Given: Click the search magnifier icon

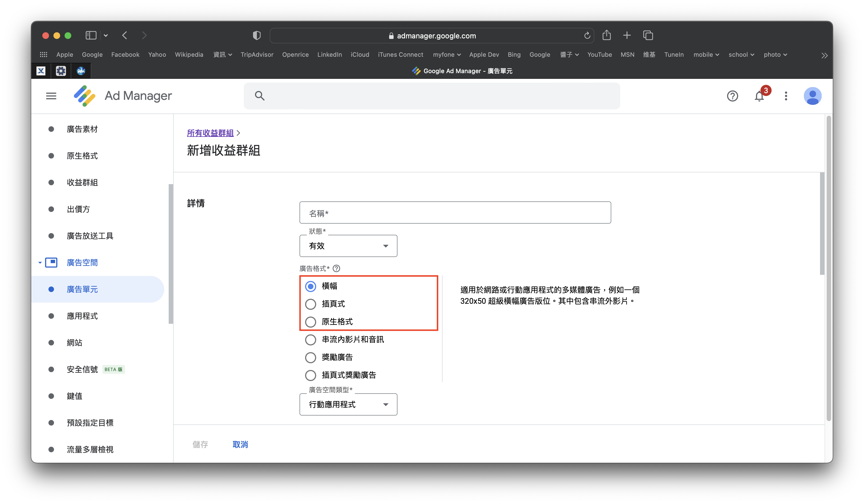Looking at the screenshot, I should (259, 96).
